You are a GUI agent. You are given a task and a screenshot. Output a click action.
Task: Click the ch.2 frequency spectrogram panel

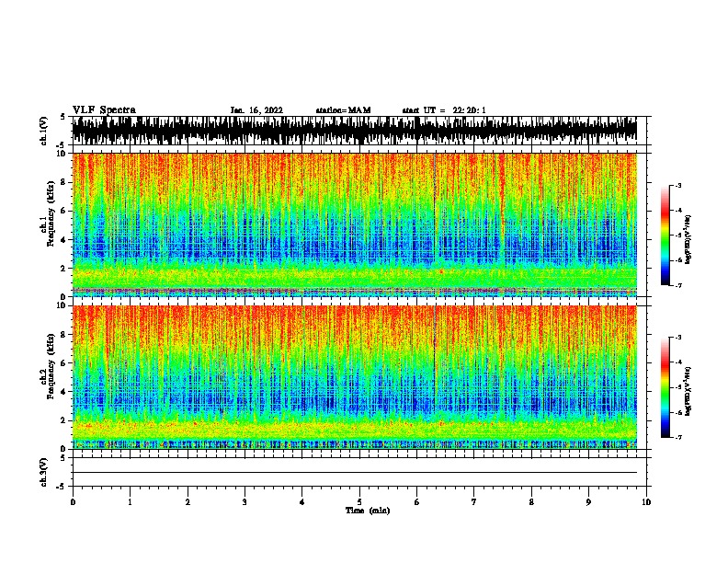pos(355,377)
